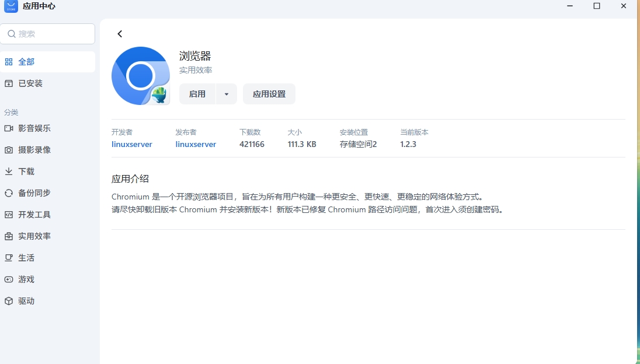640x364 pixels.
Task: Open the 驱动 category label
Action: [x=26, y=301]
